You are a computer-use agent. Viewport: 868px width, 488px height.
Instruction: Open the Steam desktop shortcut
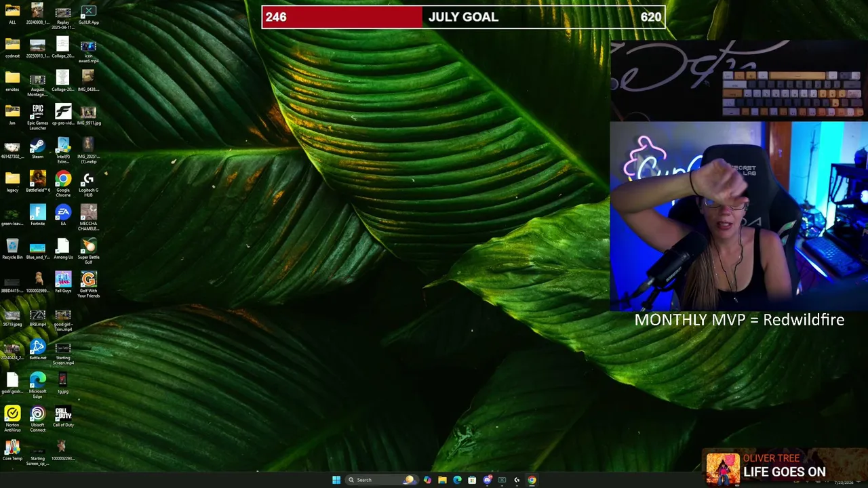pos(37,148)
